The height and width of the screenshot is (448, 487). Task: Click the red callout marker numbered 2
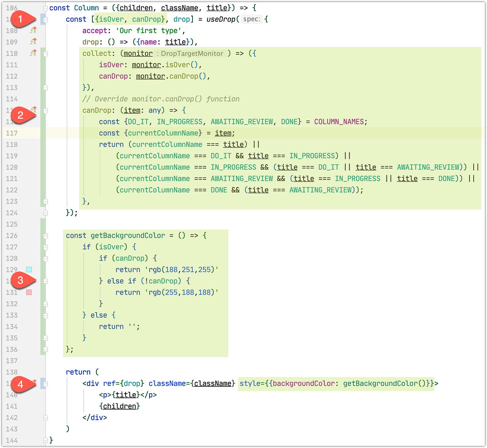[21, 114]
